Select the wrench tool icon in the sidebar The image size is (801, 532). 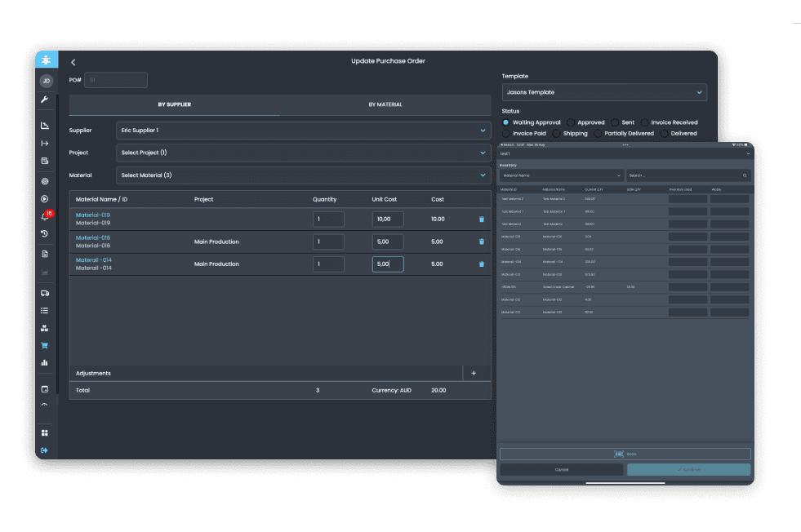(45, 100)
